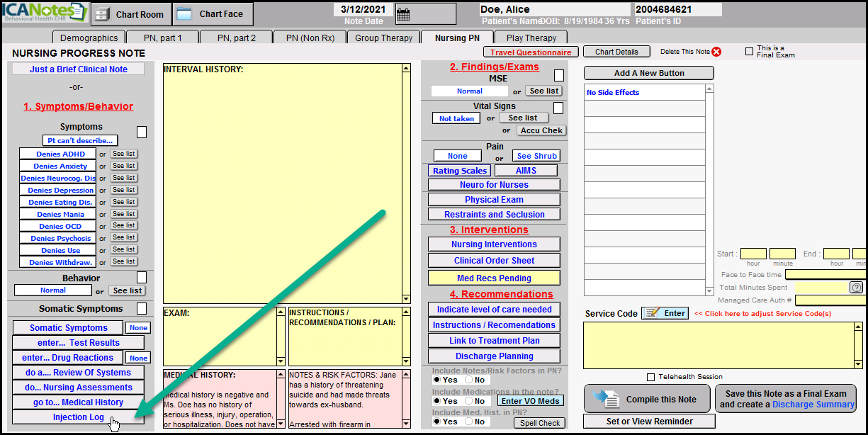
Task: Open the calendar date picker icon
Action: (403, 14)
